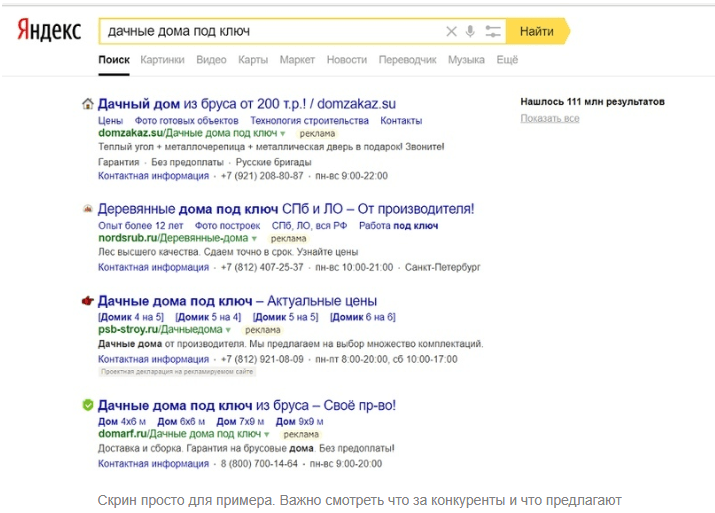The width and height of the screenshot is (715, 513).
Task: Open '[Домик 4 на 5]' sitelink
Action: tap(131, 317)
